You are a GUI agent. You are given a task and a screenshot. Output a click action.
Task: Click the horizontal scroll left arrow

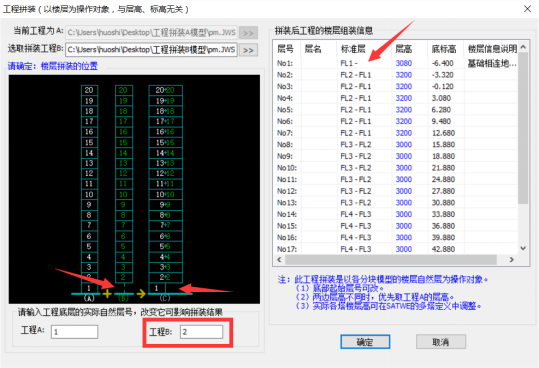point(279,260)
